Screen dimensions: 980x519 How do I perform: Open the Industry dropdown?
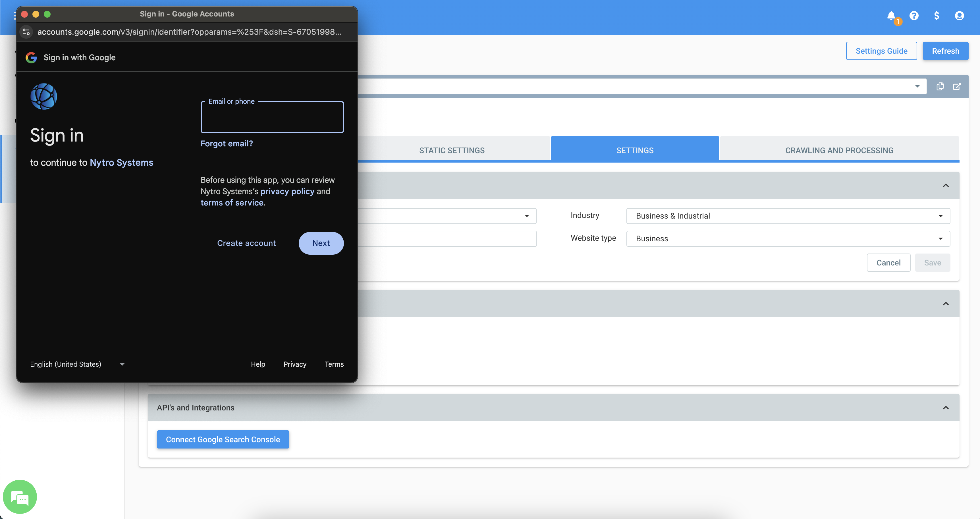[788, 216]
